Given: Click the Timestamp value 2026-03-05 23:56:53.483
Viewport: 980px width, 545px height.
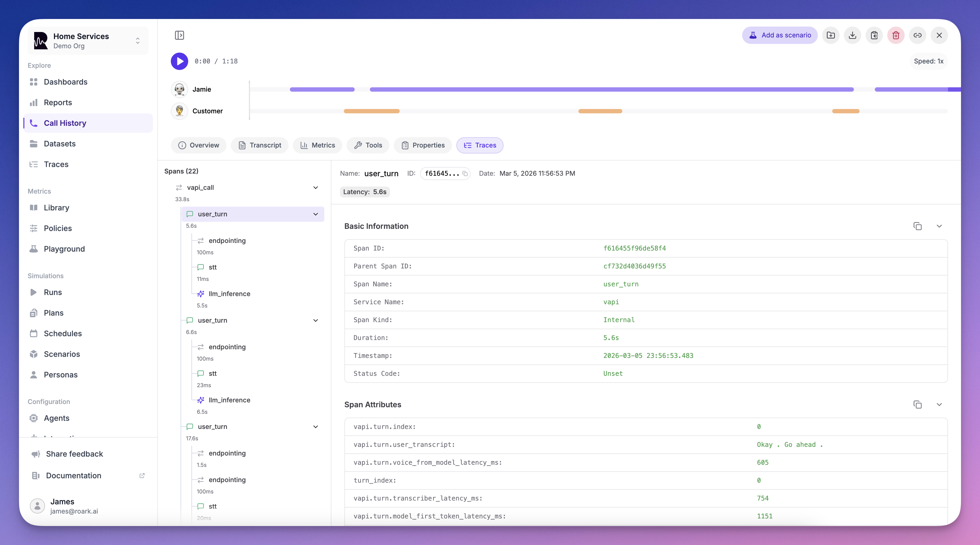Looking at the screenshot, I should point(648,355).
